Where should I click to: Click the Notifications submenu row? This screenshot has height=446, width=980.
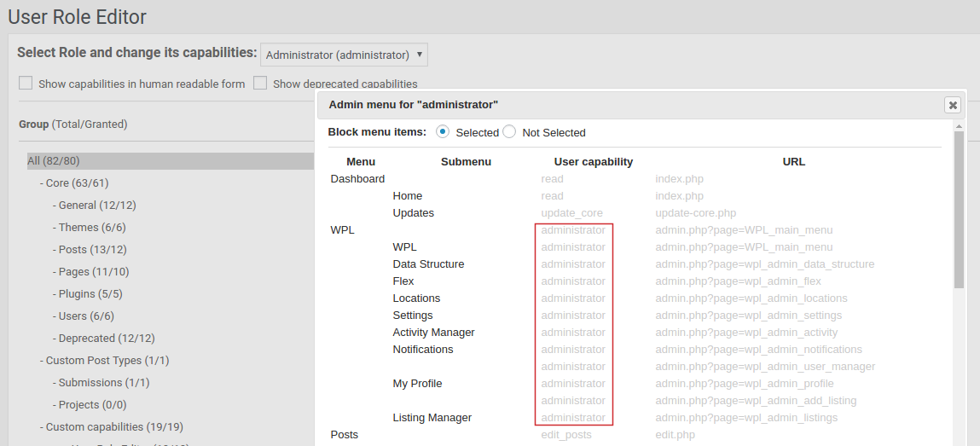click(x=422, y=349)
